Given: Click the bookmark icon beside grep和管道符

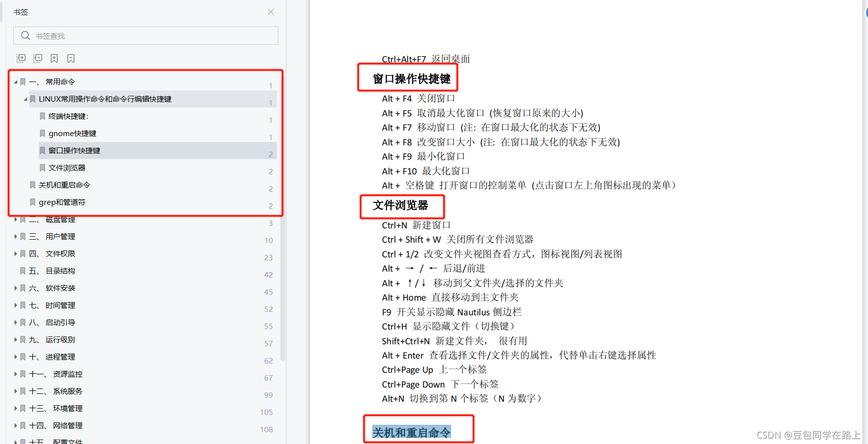Looking at the screenshot, I should click(32, 202).
